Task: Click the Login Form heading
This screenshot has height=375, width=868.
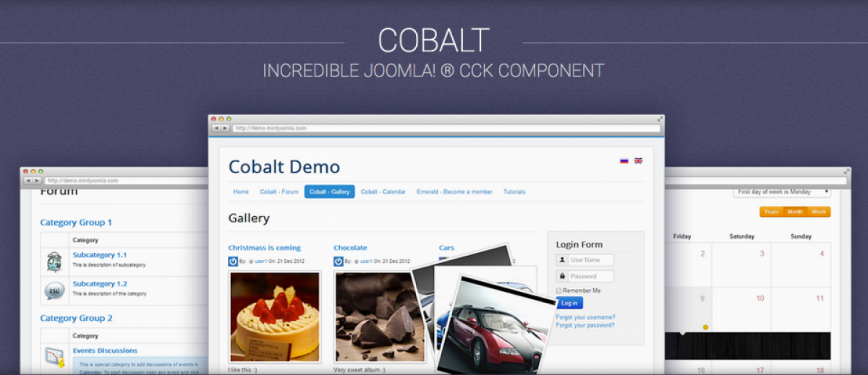Action: point(579,244)
